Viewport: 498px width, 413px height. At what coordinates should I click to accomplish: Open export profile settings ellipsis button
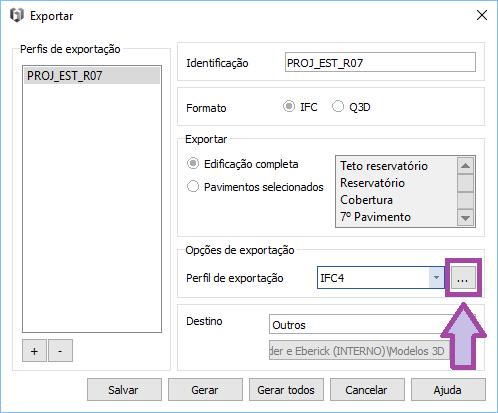(x=463, y=278)
